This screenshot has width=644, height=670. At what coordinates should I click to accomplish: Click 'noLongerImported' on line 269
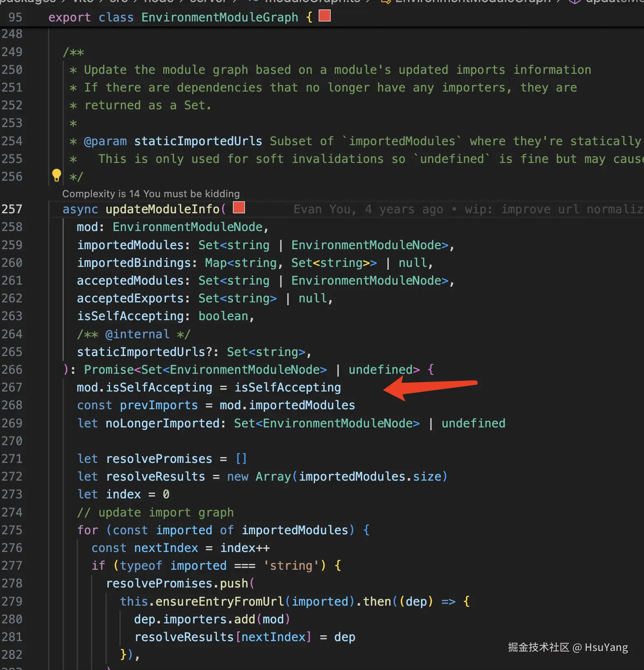(162, 423)
